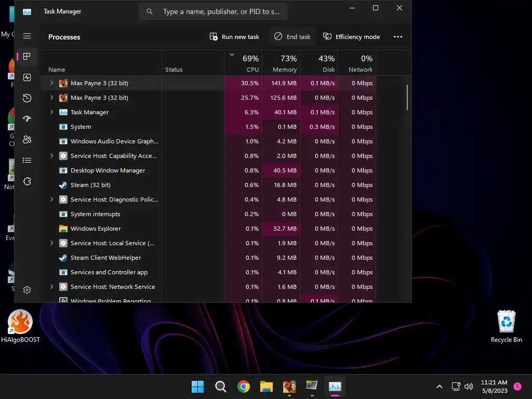
Task: Click the 25.7% CPU cell
Action: pos(243,98)
